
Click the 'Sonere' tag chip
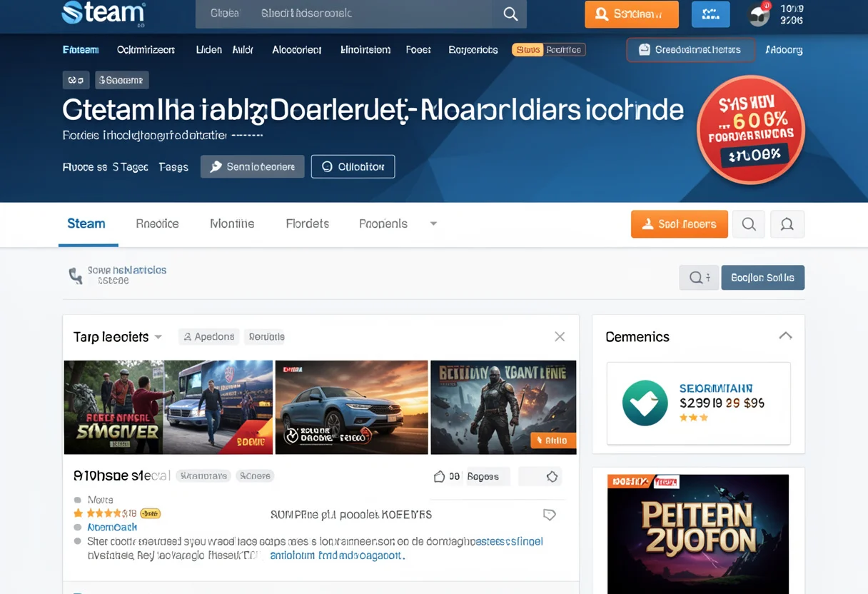click(256, 475)
